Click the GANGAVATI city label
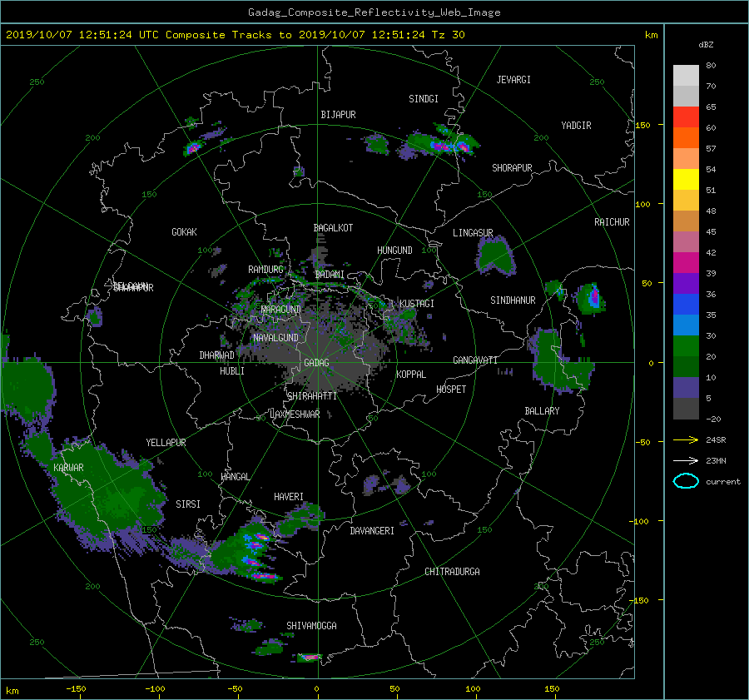The image size is (749, 700). (x=475, y=360)
